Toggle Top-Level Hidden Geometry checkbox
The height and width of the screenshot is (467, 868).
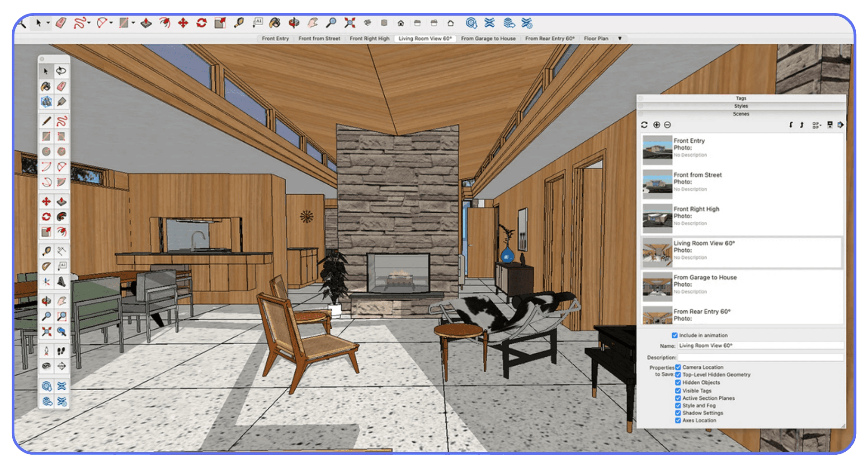tap(678, 374)
